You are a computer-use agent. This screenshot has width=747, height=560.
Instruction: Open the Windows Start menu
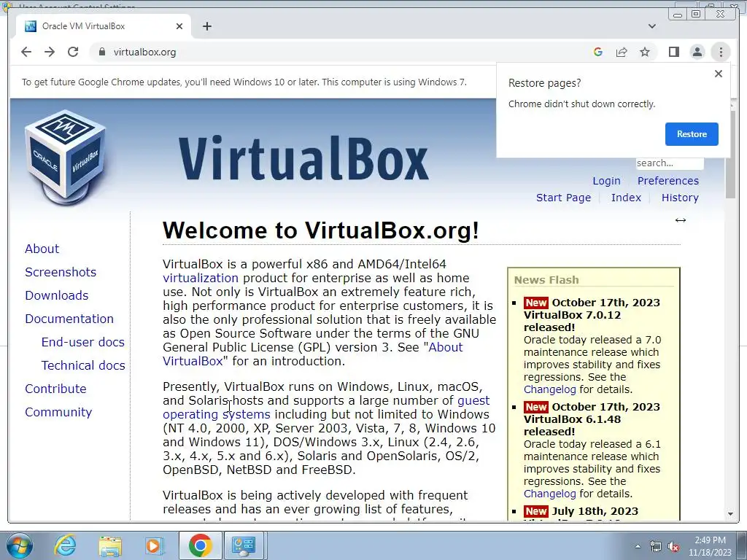coord(20,545)
